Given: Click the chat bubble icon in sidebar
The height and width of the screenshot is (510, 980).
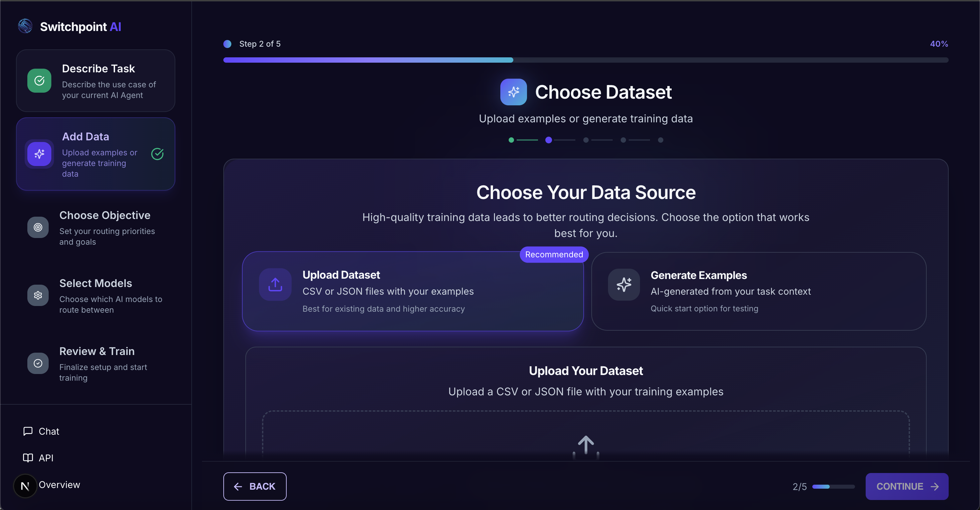Looking at the screenshot, I should [28, 431].
